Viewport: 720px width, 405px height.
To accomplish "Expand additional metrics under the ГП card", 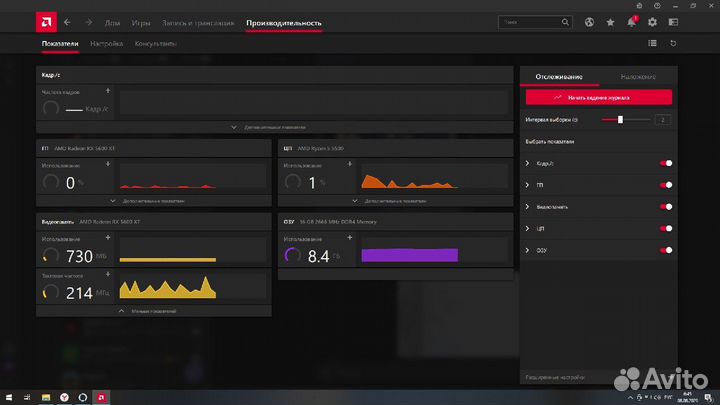I will click(x=153, y=201).
